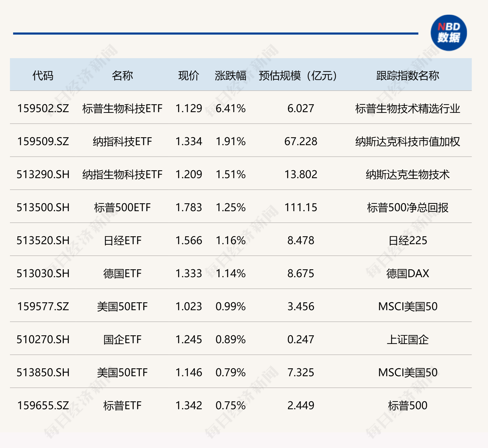Image resolution: width=488 pixels, height=448 pixels.
Task: Select the 涨跌幅 column header
Action: [x=231, y=76]
